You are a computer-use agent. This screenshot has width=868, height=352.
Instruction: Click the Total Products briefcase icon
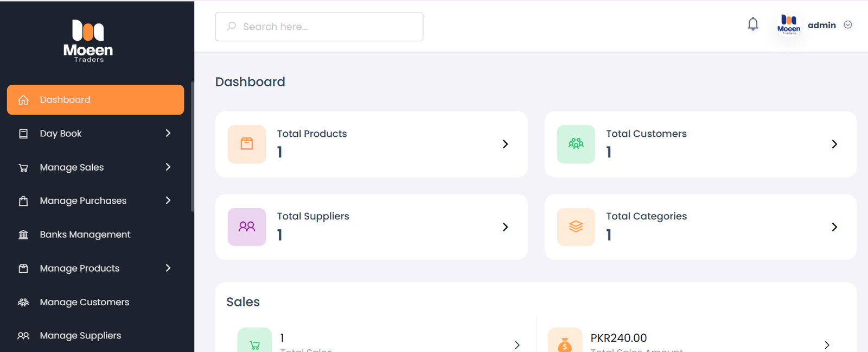tap(247, 144)
